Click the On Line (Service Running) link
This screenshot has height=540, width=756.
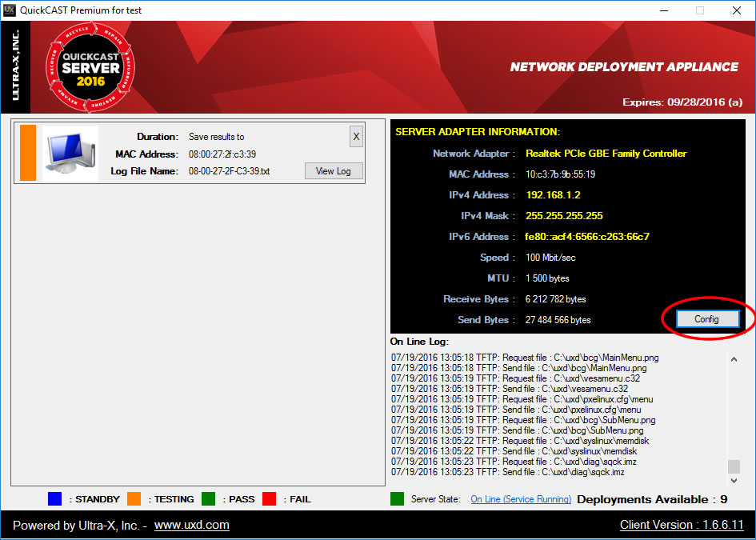point(521,499)
